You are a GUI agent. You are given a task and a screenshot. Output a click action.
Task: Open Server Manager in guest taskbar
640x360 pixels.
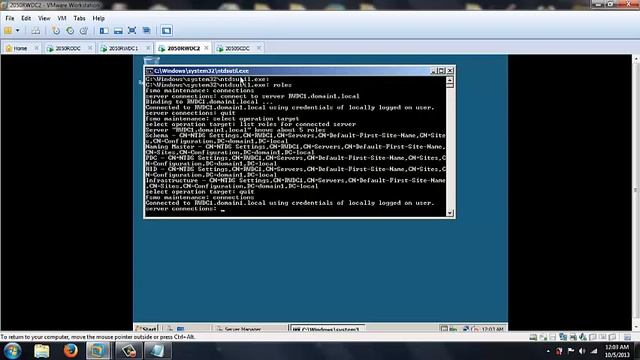pos(250,328)
